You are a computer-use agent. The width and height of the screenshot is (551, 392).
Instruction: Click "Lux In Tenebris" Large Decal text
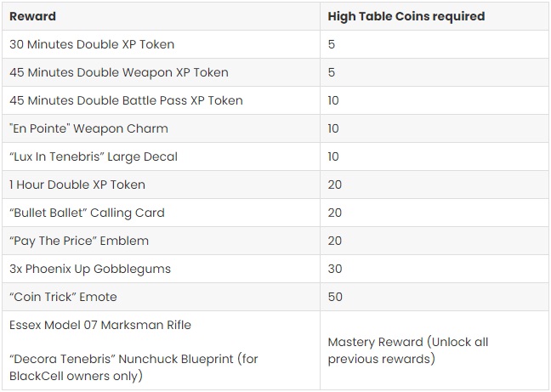tap(94, 156)
